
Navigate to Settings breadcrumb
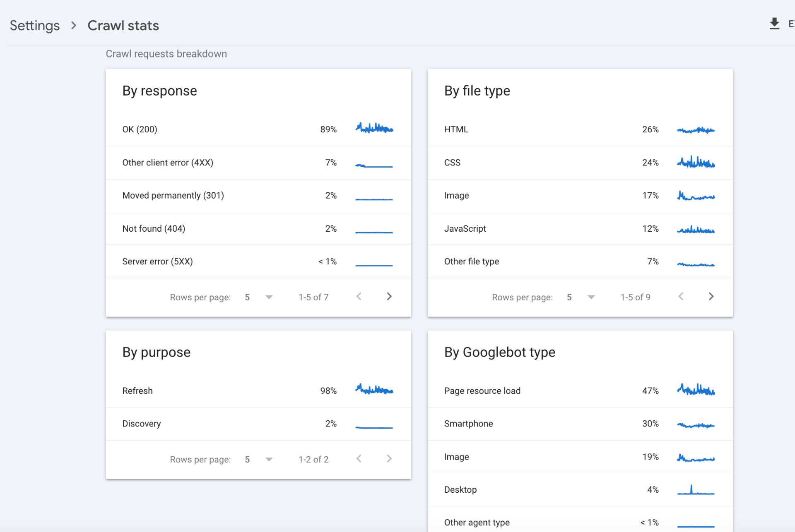tap(35, 26)
